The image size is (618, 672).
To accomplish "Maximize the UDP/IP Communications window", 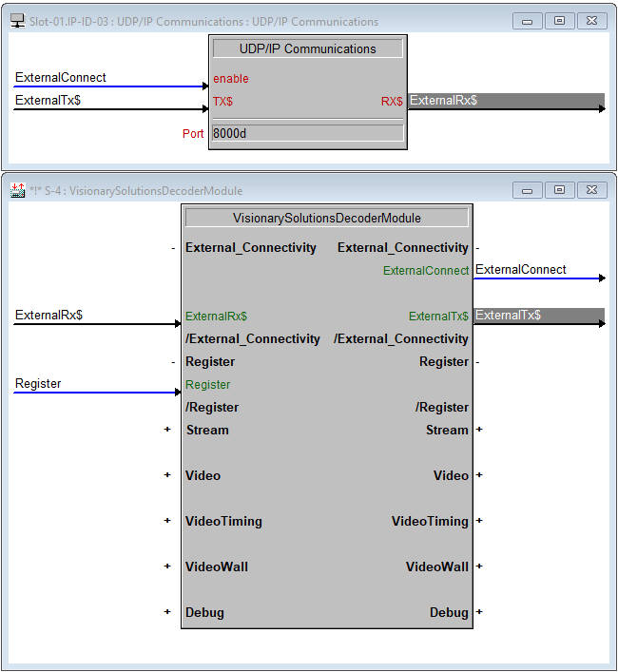I will tap(559, 21).
